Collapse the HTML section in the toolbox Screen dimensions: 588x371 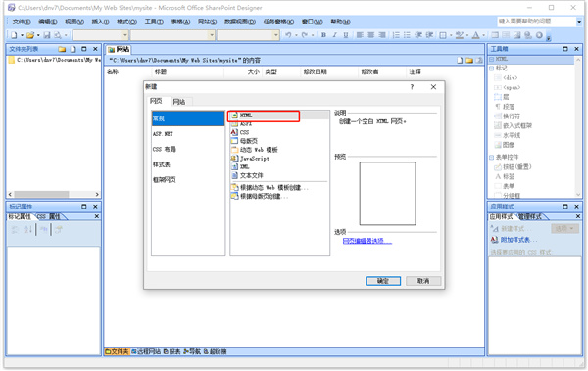[x=492, y=59]
